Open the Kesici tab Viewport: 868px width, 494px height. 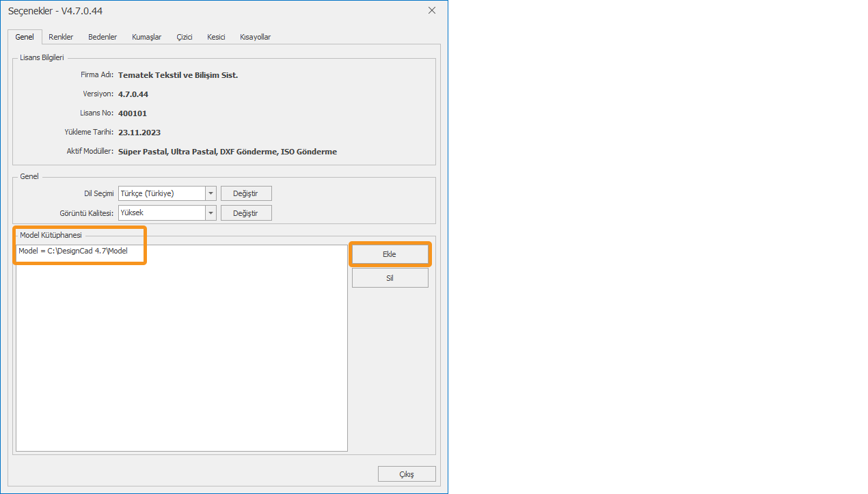pyautogui.click(x=216, y=37)
